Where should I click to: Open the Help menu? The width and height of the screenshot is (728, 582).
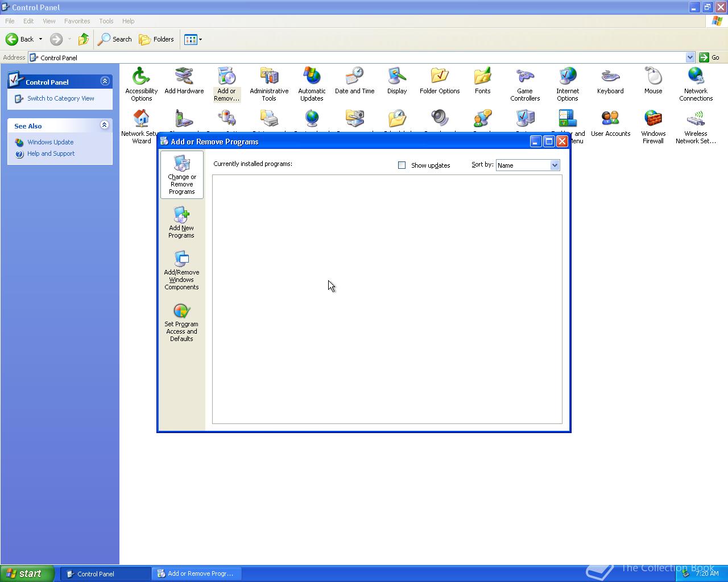click(x=129, y=21)
